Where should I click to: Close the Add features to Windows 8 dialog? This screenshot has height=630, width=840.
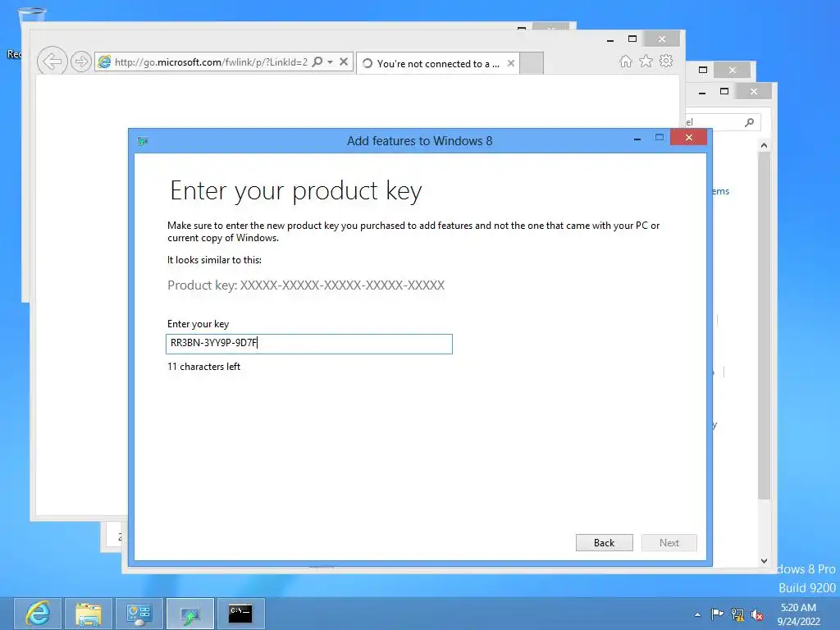(x=688, y=138)
